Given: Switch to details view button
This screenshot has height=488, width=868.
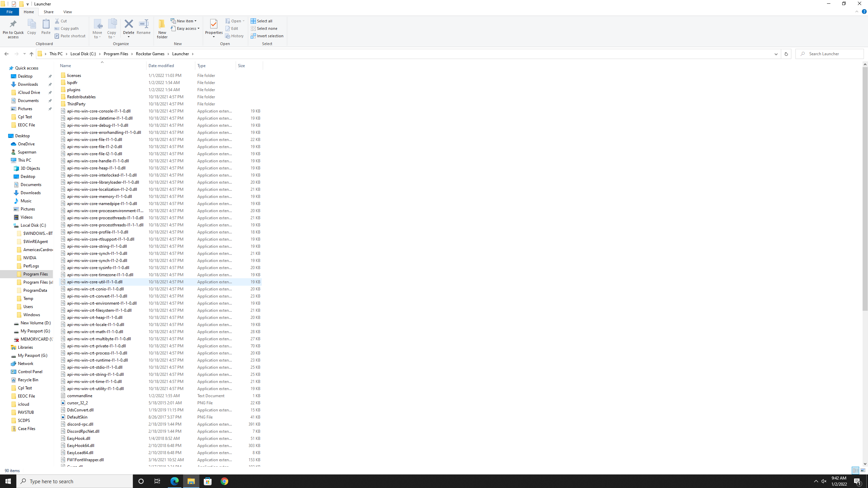Looking at the screenshot, I should (x=855, y=470).
